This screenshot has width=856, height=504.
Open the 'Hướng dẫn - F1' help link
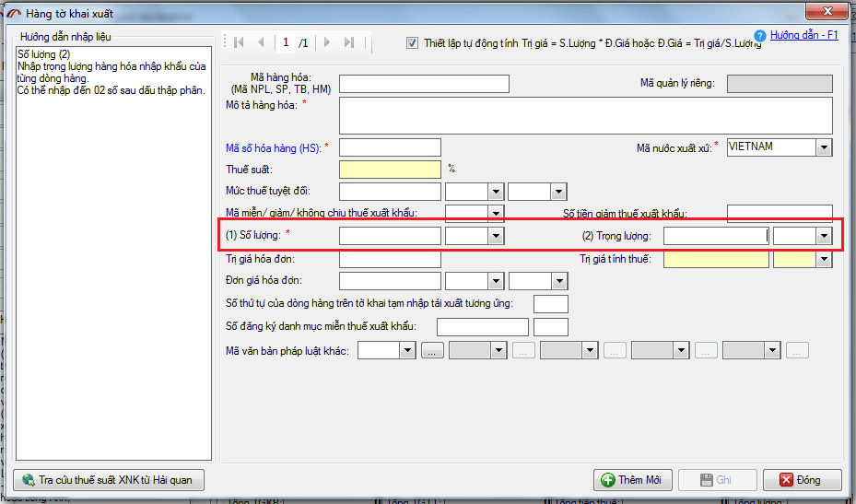point(803,35)
